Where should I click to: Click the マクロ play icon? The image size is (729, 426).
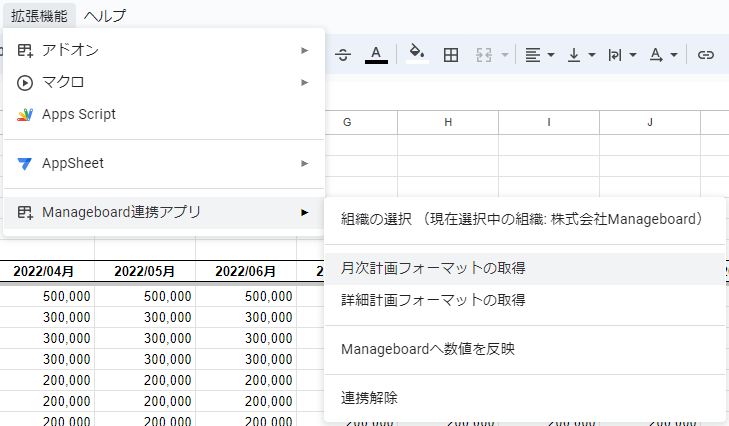click(x=25, y=83)
